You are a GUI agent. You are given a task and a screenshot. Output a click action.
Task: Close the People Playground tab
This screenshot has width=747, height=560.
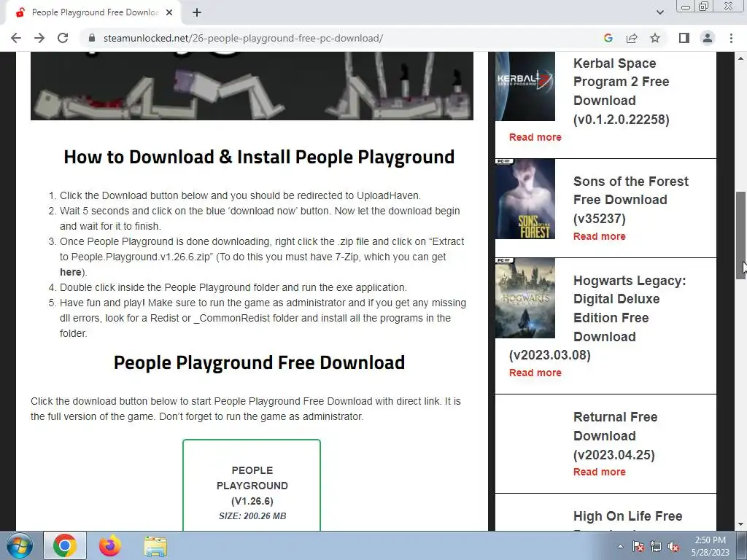[x=169, y=13]
